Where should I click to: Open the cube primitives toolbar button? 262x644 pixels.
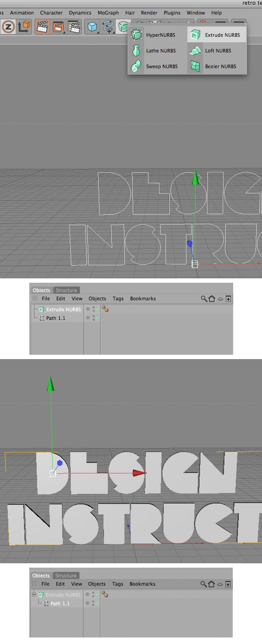point(92,27)
